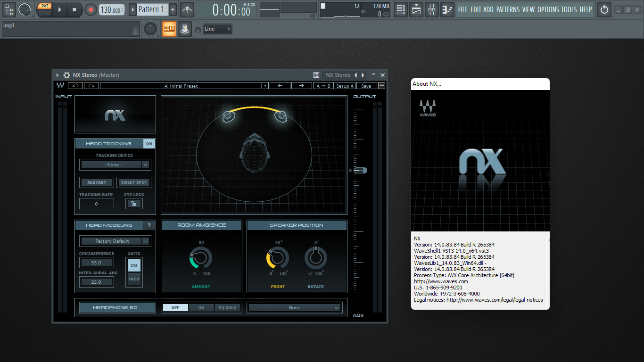
Task: Click Save in the Waves toolbar
Action: pos(366,86)
